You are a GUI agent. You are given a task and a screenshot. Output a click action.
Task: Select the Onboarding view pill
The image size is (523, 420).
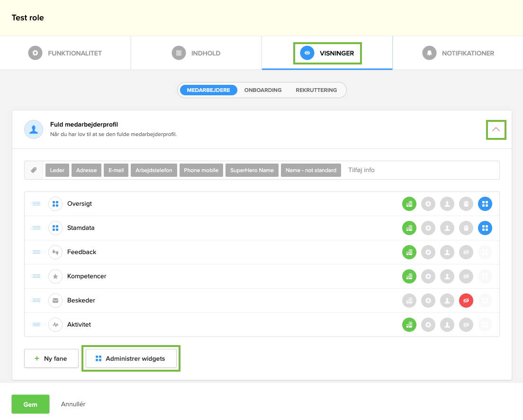click(x=263, y=90)
